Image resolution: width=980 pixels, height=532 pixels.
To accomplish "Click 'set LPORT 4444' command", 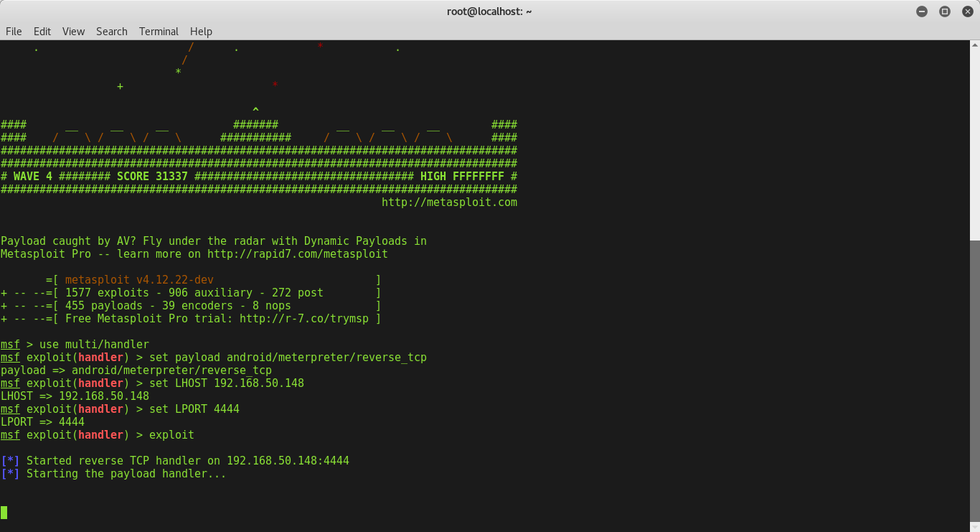I will pos(194,409).
